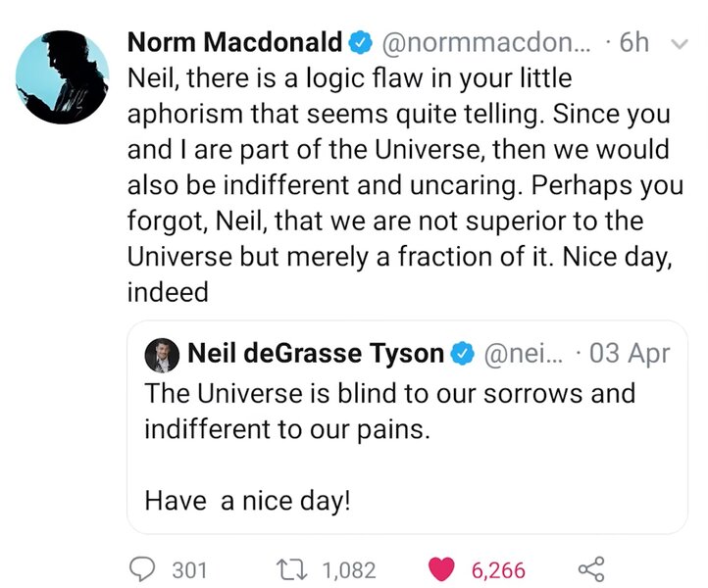Click the 6,266 likes count

click(498, 569)
